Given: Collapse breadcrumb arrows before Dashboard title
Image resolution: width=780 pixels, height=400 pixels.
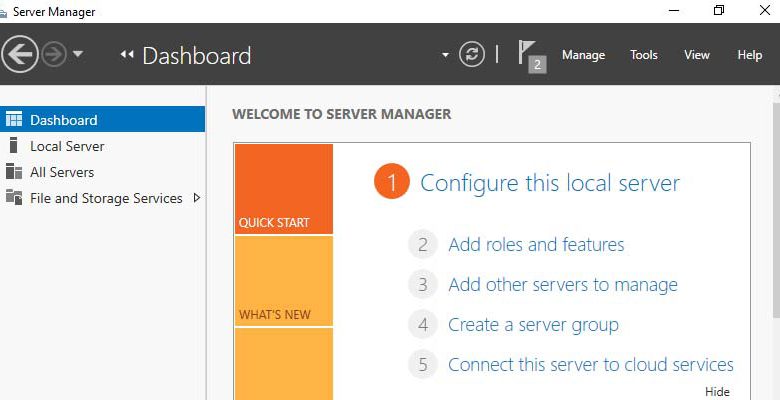Looking at the screenshot, I should [x=127, y=55].
